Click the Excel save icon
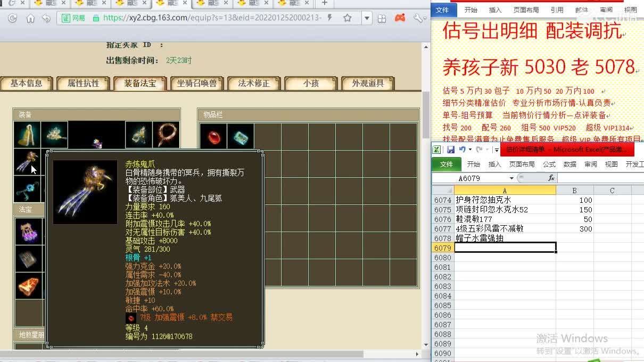This screenshot has height=362, width=644. point(450,150)
